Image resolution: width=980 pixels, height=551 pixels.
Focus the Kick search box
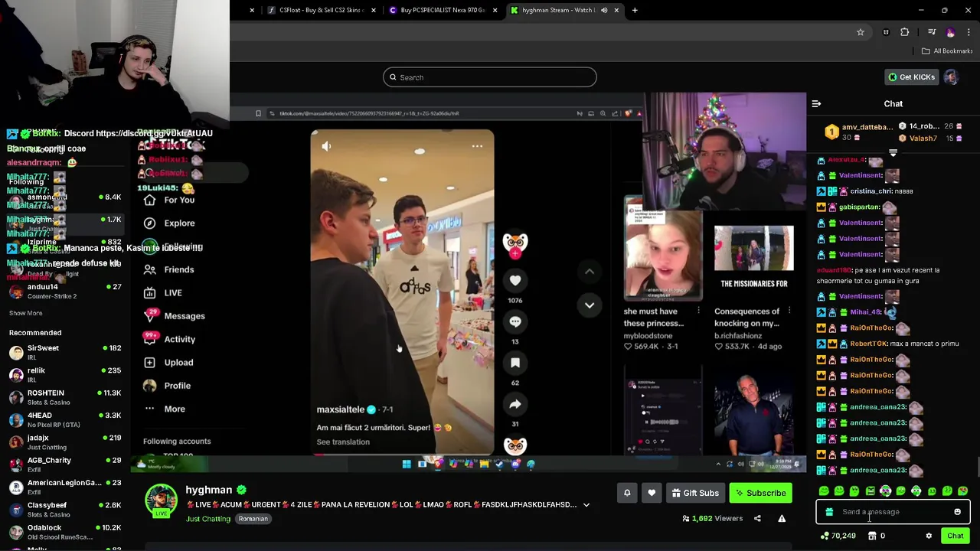pos(490,77)
